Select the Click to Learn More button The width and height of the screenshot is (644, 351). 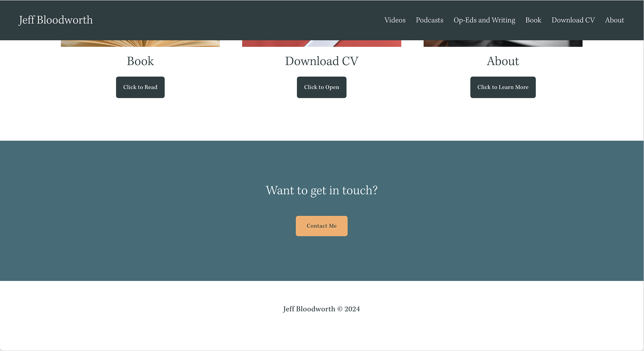point(503,87)
